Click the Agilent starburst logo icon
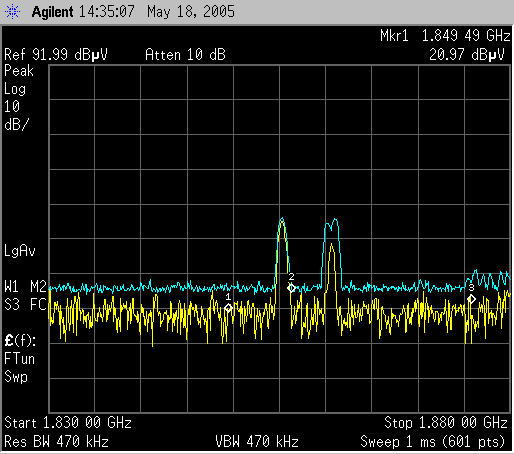The width and height of the screenshot is (514, 454). (x=12, y=12)
